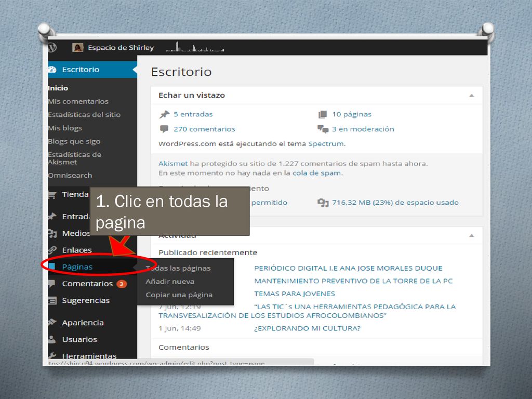Click the Escritorio page heading
Screen dimensions: 532x399
tap(181, 72)
